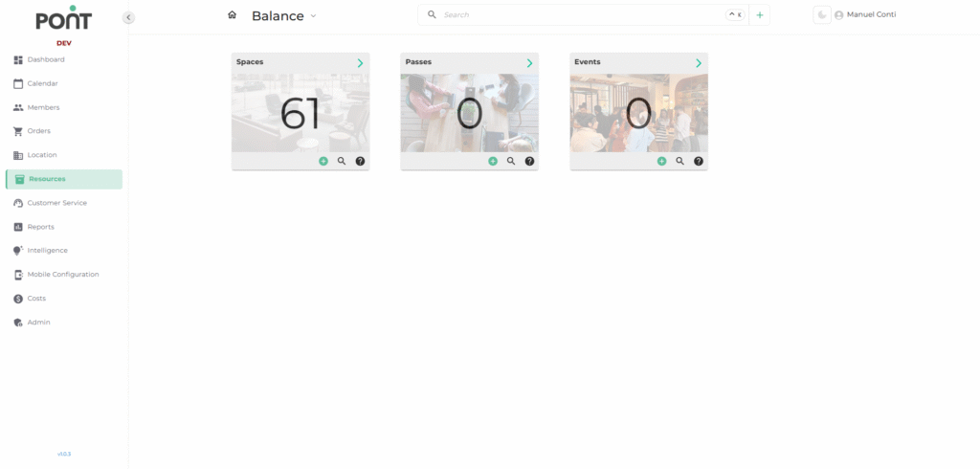Open Customer Service menu item
980x469 pixels.
point(56,203)
